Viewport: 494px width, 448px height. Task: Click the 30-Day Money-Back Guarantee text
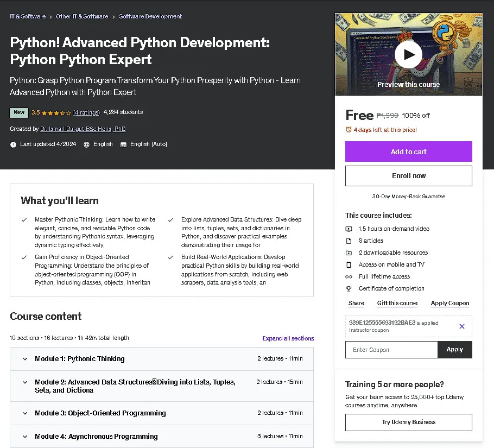pos(409,197)
